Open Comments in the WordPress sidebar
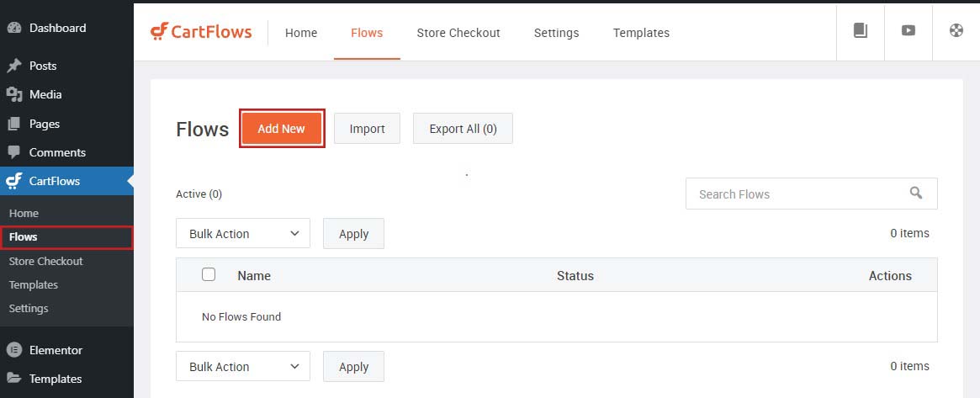Viewport: 980px width, 398px height. tap(57, 152)
